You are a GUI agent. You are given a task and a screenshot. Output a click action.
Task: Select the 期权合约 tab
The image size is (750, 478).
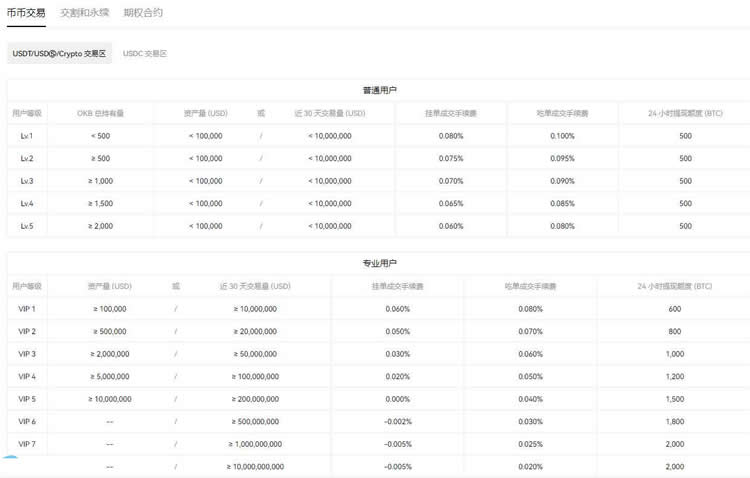pyautogui.click(x=143, y=13)
